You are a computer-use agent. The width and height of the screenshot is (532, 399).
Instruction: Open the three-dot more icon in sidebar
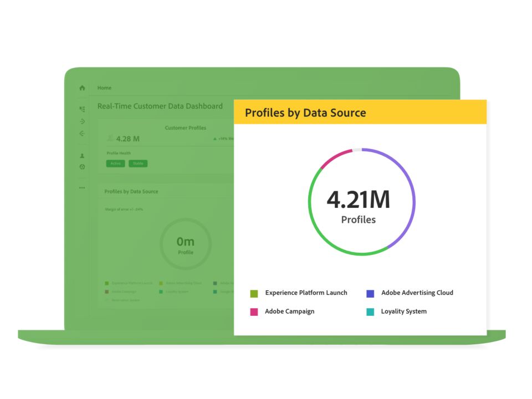pyautogui.click(x=82, y=188)
